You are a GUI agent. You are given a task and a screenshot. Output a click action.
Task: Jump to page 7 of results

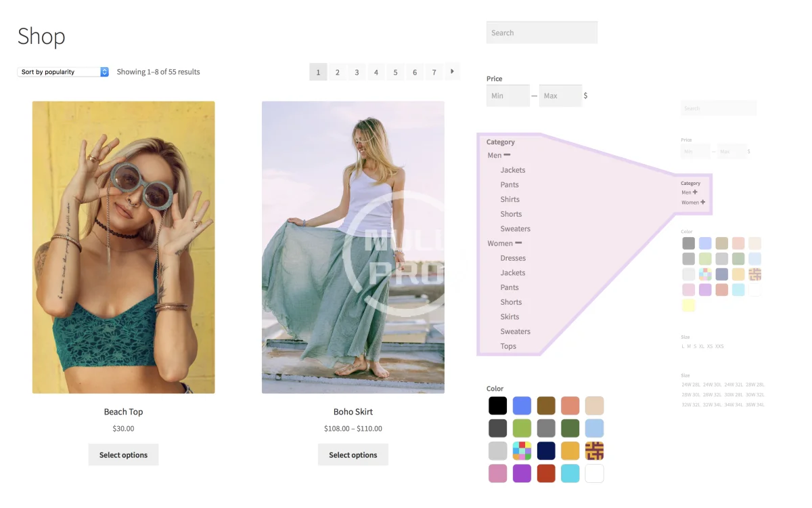click(434, 72)
